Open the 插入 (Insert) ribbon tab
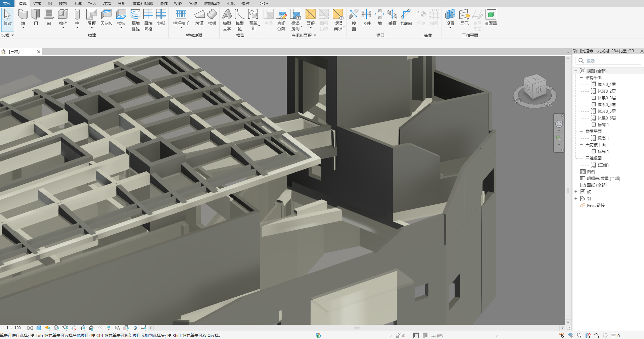Image resolution: width=644 pixels, height=339 pixels. (x=92, y=3)
